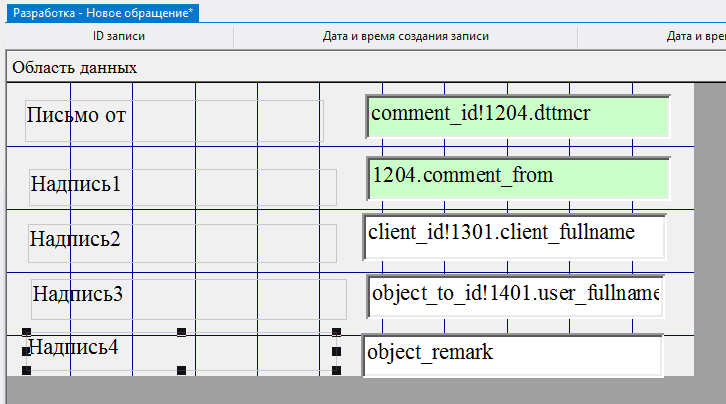726x404 pixels.
Task: Select the object_remark field
Action: 513,354
